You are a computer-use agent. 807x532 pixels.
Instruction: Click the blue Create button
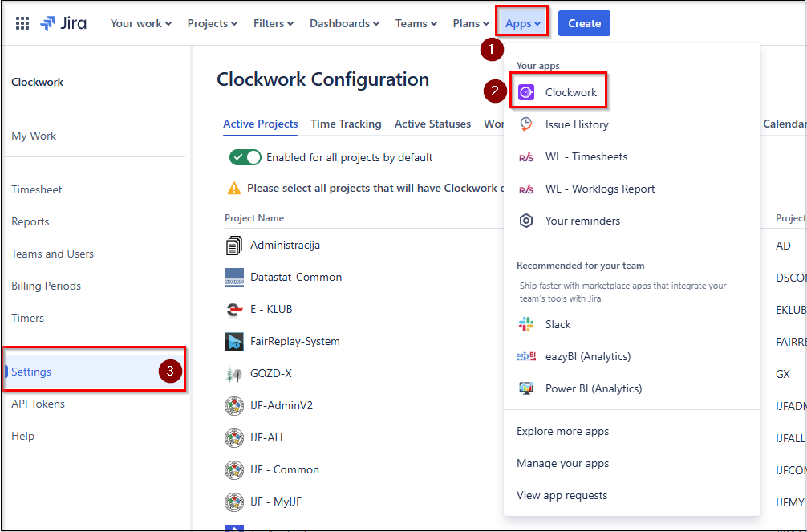pyautogui.click(x=584, y=24)
